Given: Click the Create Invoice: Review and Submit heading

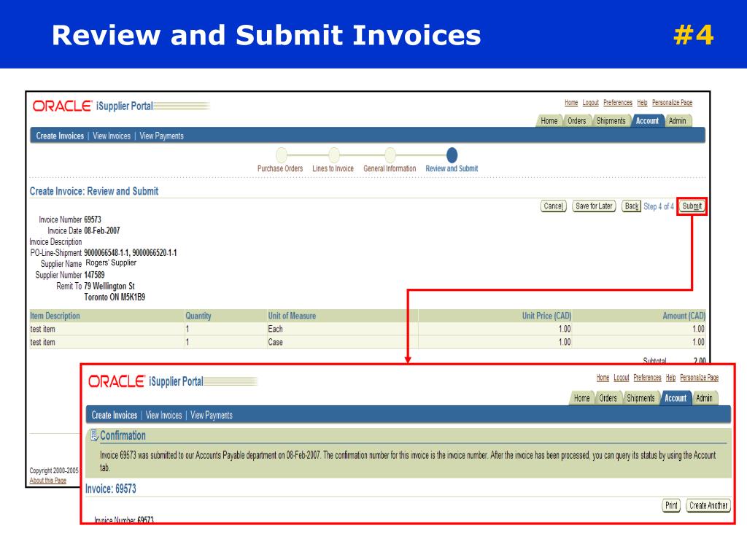Looking at the screenshot, I should point(94,192).
